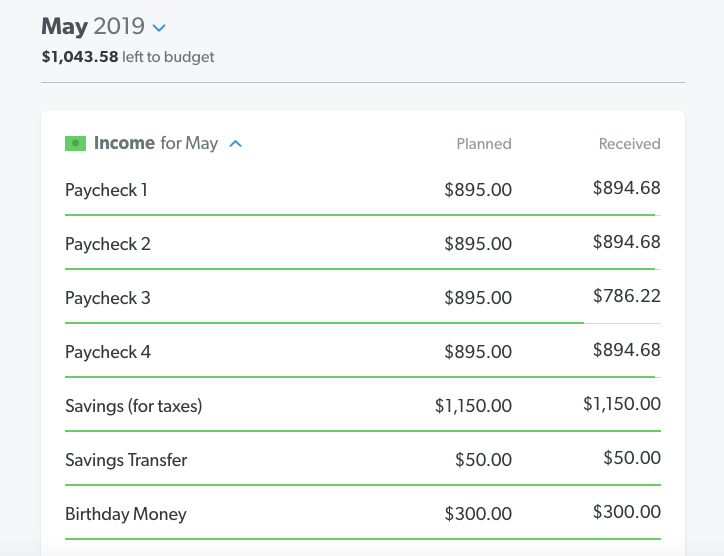Edit Savings (for taxes) planned $1,150.00

pos(473,406)
